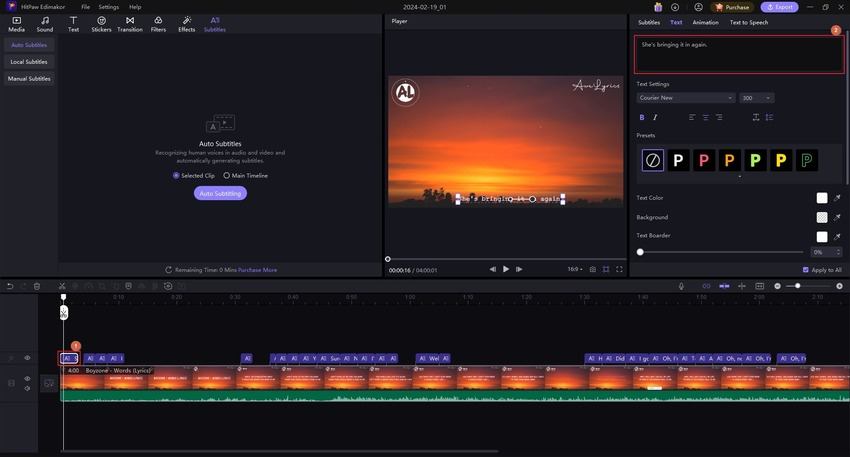Open the font size 300 dropdown

pyautogui.click(x=756, y=98)
